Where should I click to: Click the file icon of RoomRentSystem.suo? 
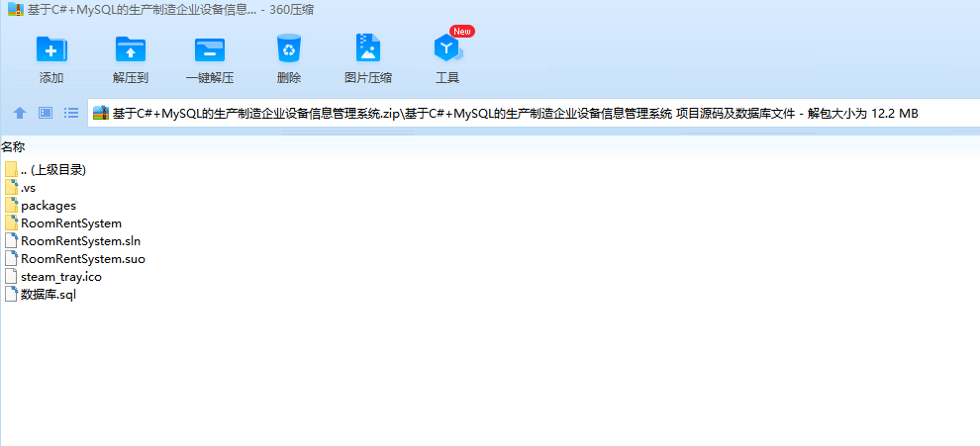tap(11, 259)
